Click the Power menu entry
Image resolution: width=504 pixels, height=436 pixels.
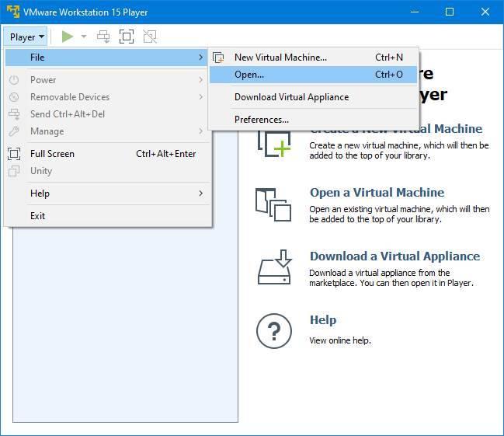106,80
